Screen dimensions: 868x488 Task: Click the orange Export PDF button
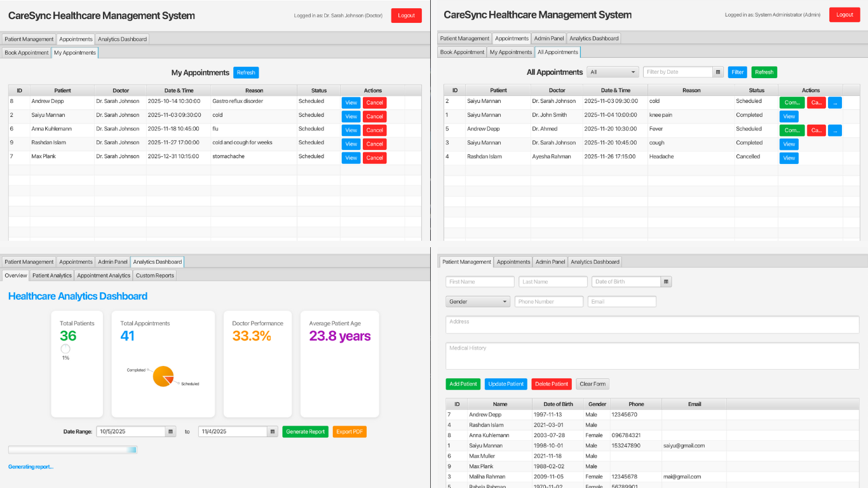[349, 432]
